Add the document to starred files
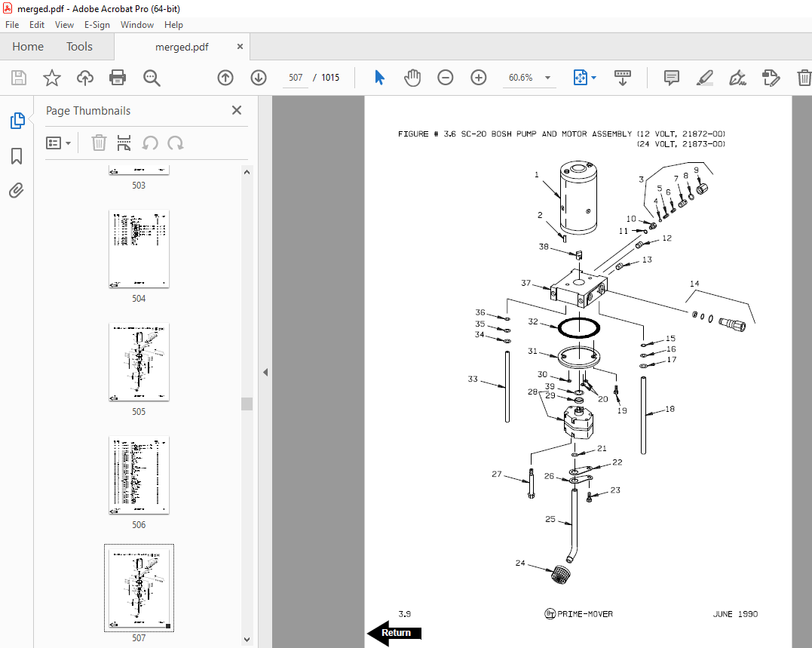This screenshot has width=812, height=648. pos(52,78)
